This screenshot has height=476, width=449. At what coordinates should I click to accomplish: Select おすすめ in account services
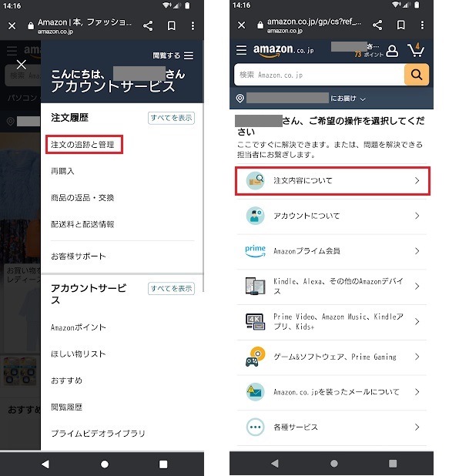tap(66, 380)
